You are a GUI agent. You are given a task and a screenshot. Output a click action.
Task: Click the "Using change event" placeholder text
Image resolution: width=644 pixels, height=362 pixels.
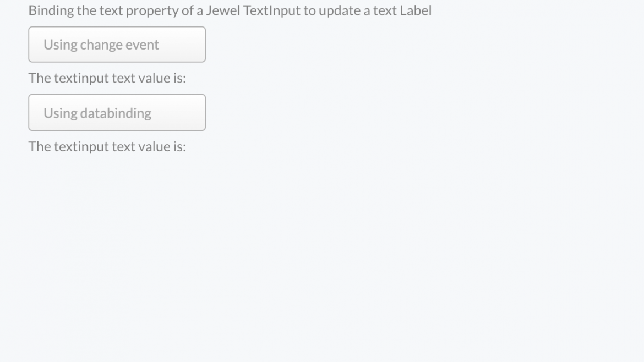[101, 45]
